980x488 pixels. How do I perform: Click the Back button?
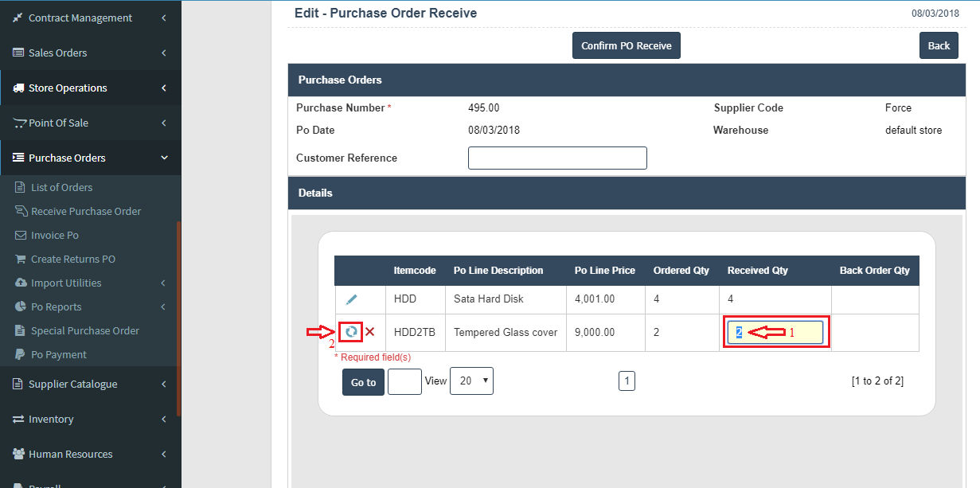(939, 46)
